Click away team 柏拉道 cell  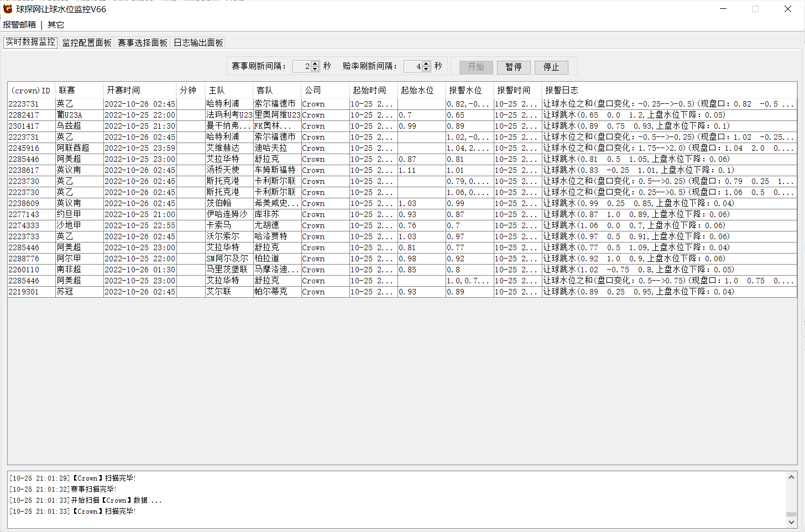277,259
